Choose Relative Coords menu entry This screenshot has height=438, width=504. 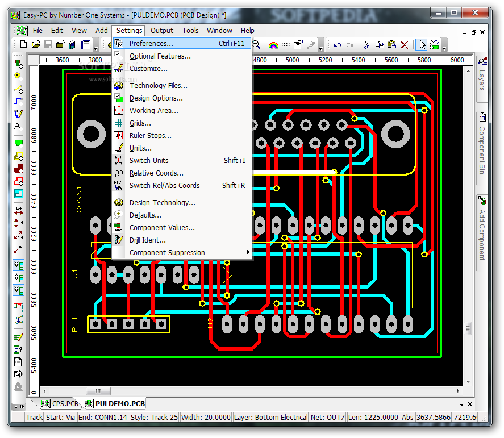point(182,173)
